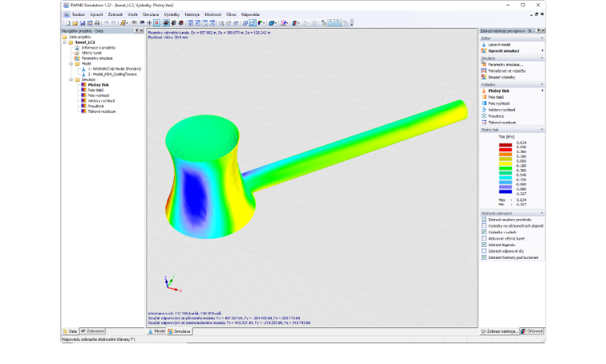Image resolution: width=606 pixels, height=364 pixels.
Task: Click the Redo arrow in toolbar
Action: click(113, 23)
